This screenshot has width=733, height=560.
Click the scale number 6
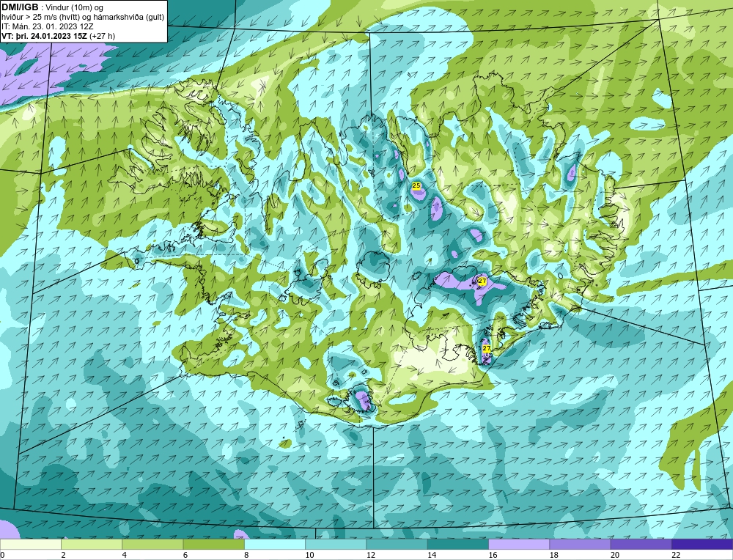(x=185, y=555)
